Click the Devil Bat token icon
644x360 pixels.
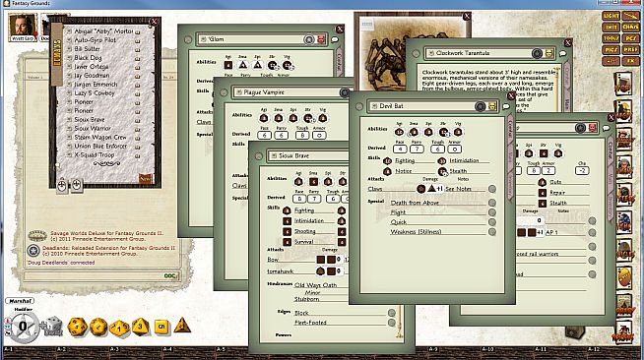coord(481,106)
